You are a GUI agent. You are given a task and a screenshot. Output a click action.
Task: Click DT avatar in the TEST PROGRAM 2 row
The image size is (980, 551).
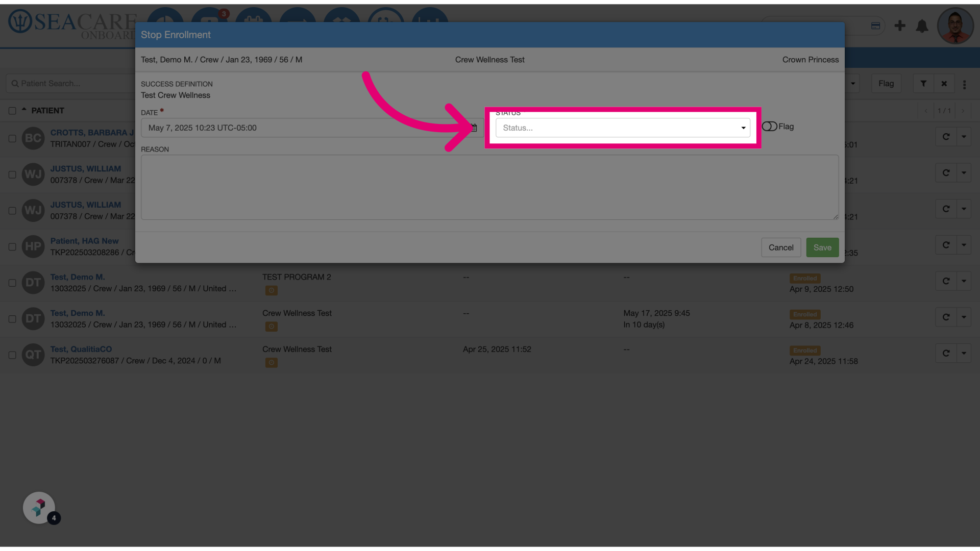pyautogui.click(x=33, y=283)
